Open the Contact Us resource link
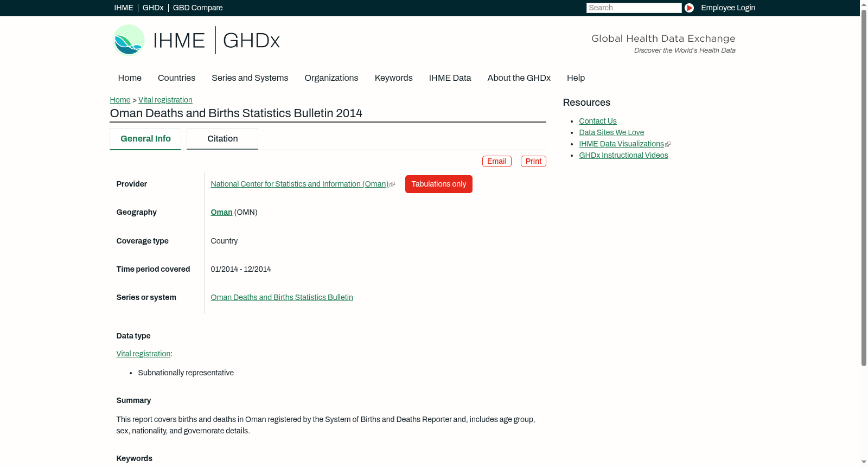This screenshot has width=868, height=467. click(598, 121)
